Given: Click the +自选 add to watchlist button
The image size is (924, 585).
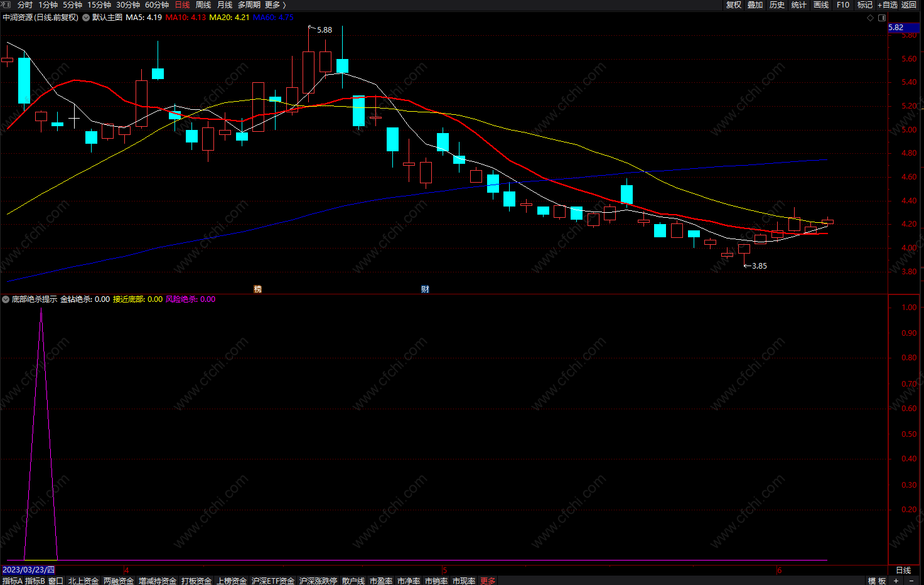Looking at the screenshot, I should coord(888,5).
